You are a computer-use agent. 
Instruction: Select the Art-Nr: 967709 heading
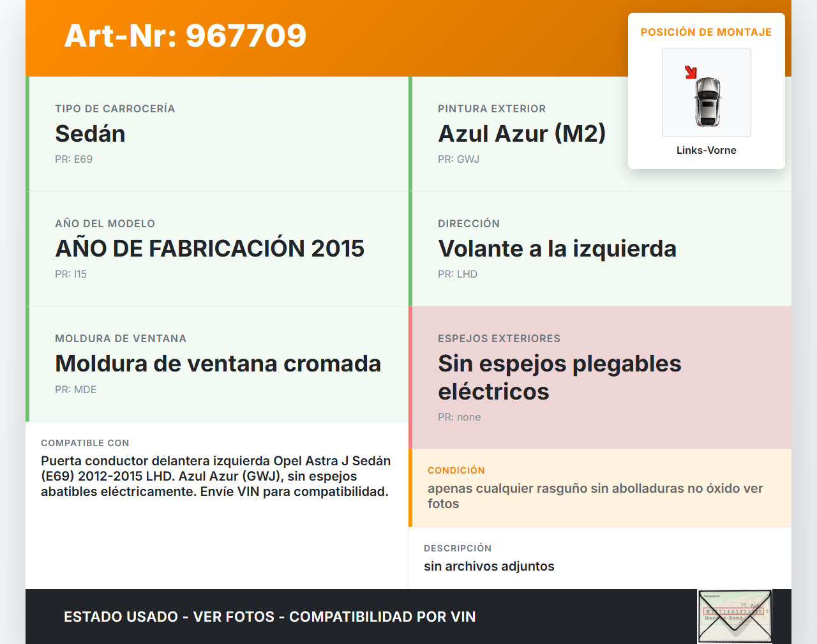pyautogui.click(x=185, y=36)
